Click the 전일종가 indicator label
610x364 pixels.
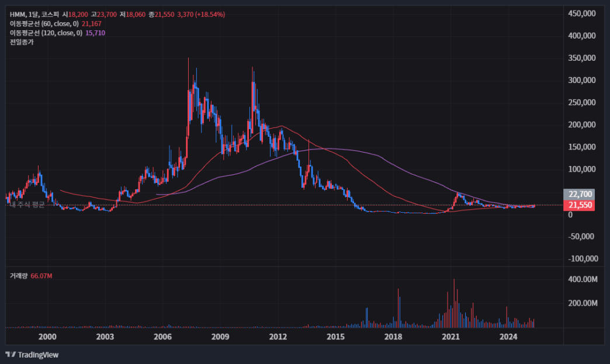pos(22,42)
